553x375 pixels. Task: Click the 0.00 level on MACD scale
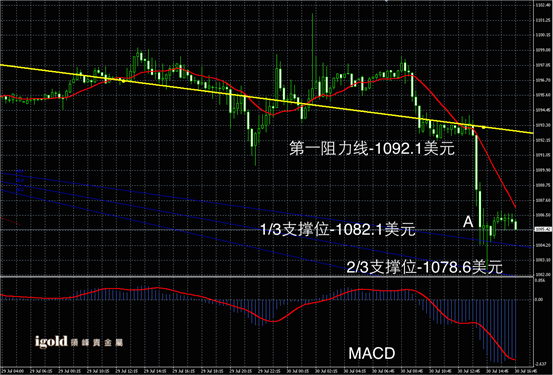[539, 300]
